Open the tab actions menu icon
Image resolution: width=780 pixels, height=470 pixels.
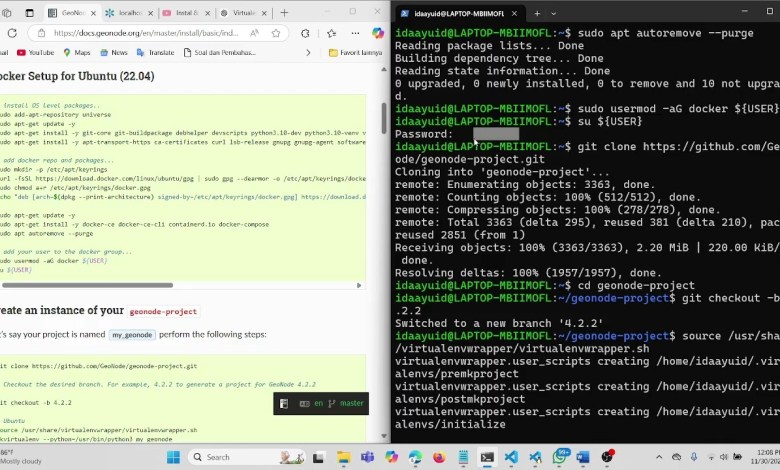pyautogui.click(x=29, y=13)
